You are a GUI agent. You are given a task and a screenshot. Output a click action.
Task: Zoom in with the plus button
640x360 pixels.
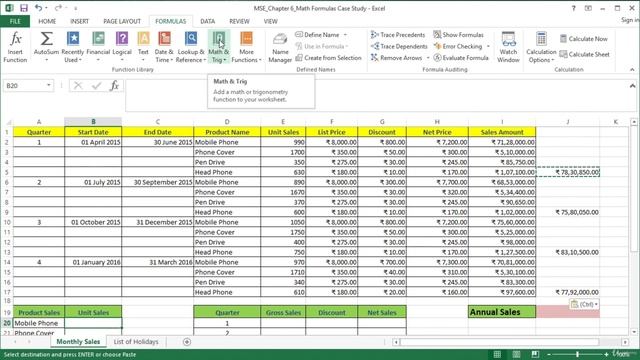pos(607,354)
